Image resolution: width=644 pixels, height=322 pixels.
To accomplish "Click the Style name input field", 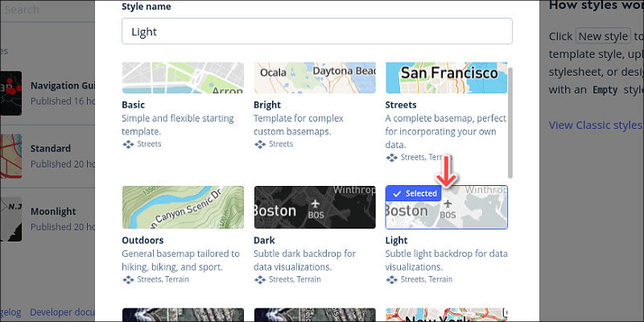I will point(317,31).
